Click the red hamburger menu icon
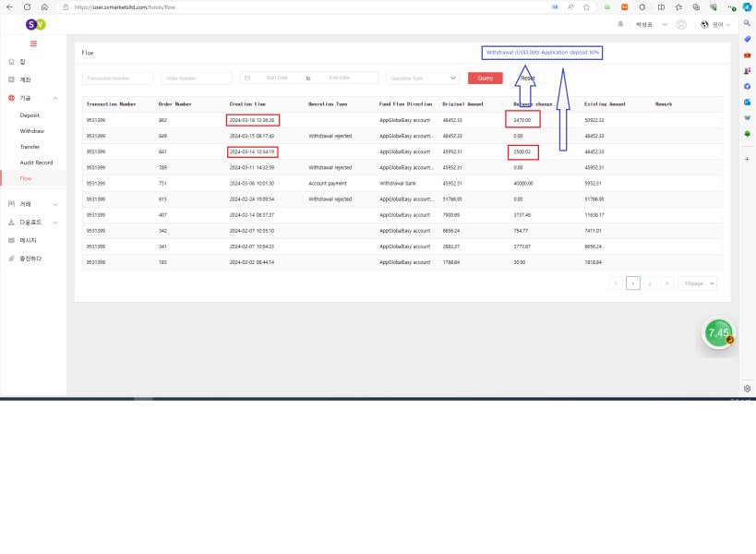This screenshot has height=554, width=756. click(33, 43)
